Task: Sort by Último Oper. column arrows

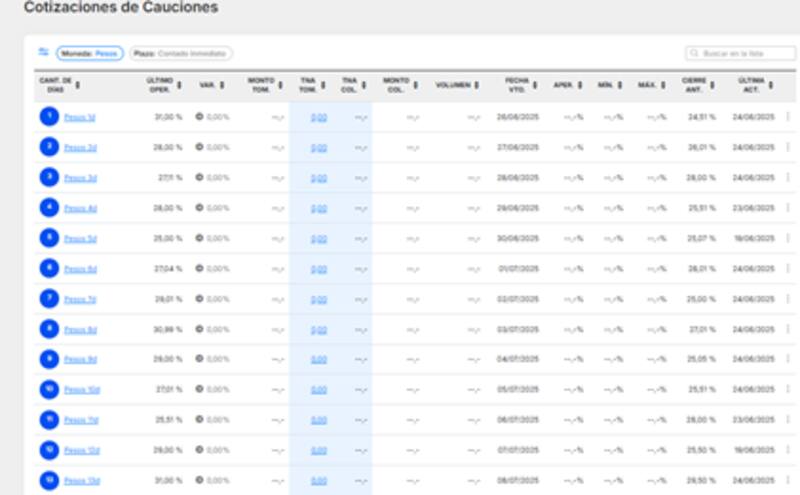Action: (x=178, y=85)
